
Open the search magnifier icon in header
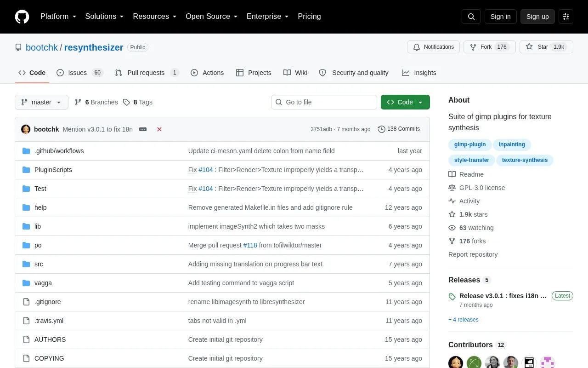tap(471, 17)
